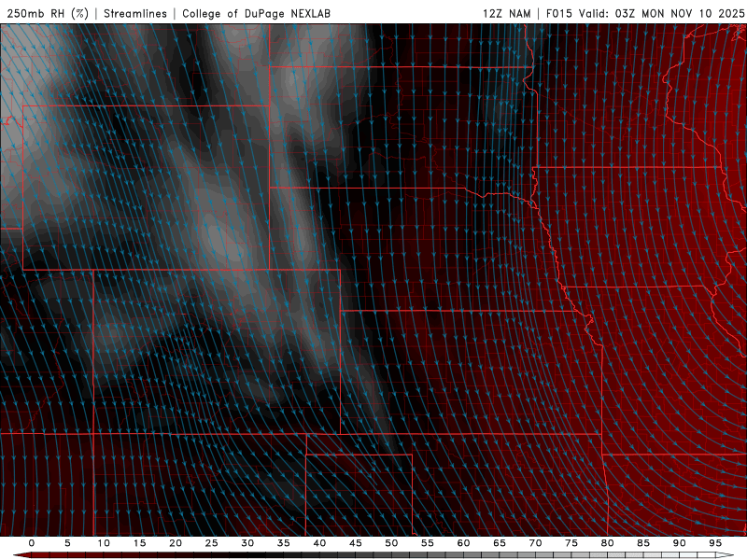Click the '95' color bar label

coord(715,543)
